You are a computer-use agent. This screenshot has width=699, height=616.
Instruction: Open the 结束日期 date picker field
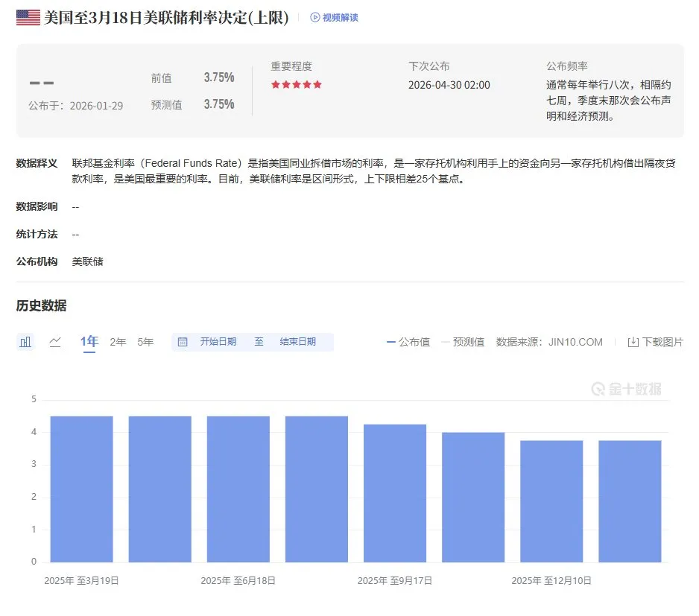click(x=297, y=342)
